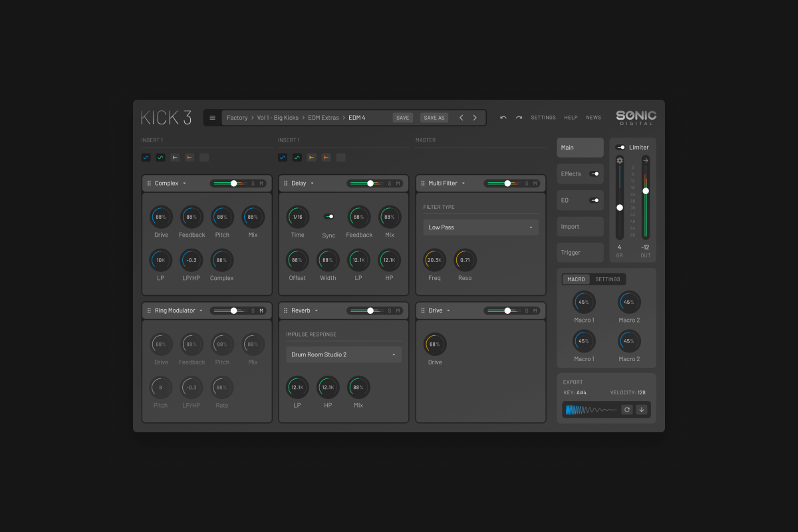Screen dimensions: 798x532
Task: Open the hamburger preset menu
Action: [212, 118]
